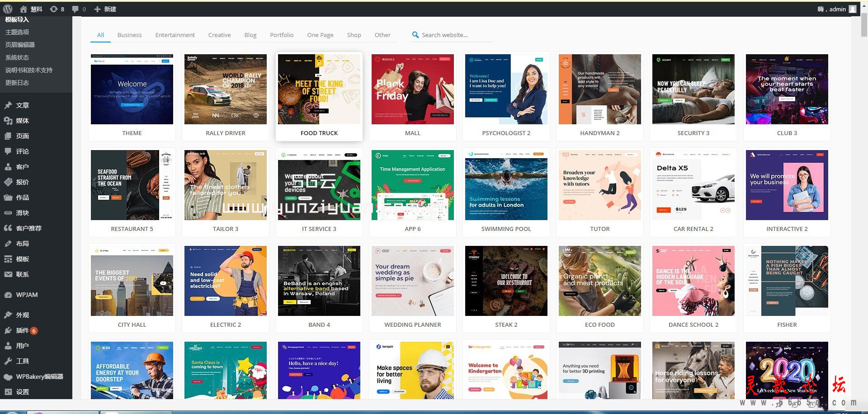
Task: Click the 评论 comment icon in sidebar
Action: 8,151
